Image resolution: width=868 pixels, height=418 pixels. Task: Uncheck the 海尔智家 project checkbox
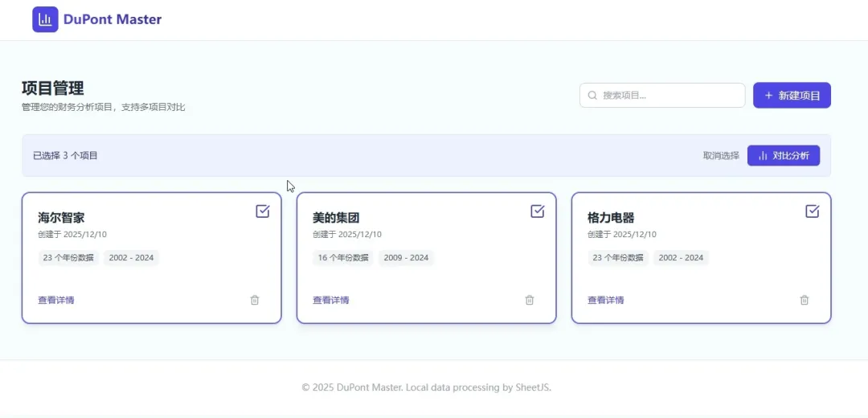tap(262, 211)
